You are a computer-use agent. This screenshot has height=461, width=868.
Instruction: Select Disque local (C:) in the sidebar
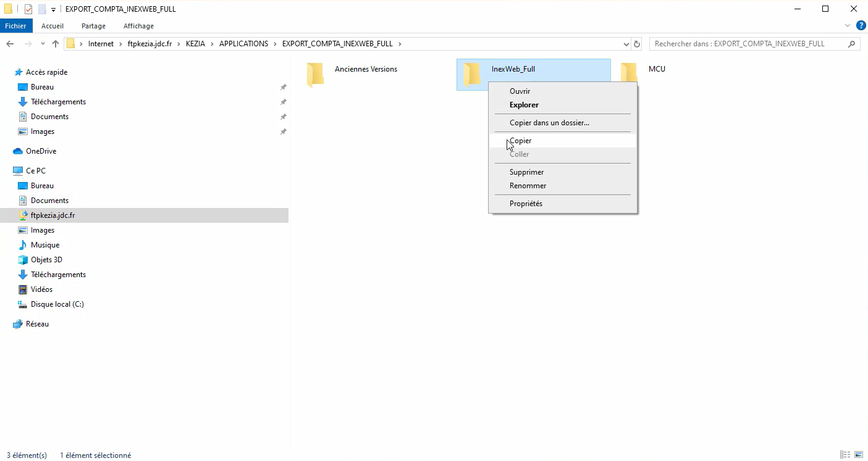tap(57, 304)
